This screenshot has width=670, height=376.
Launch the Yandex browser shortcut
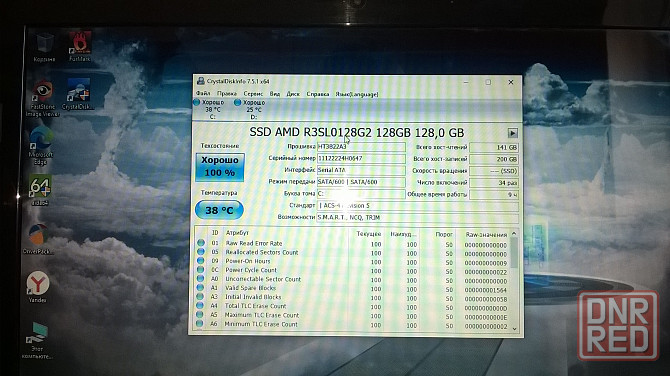[38, 287]
